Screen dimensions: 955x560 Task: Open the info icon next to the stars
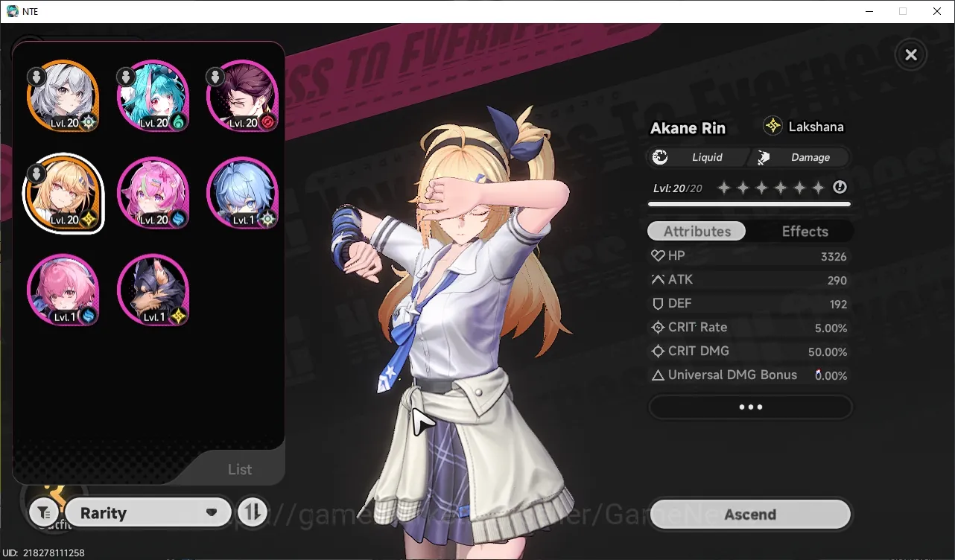coord(840,188)
